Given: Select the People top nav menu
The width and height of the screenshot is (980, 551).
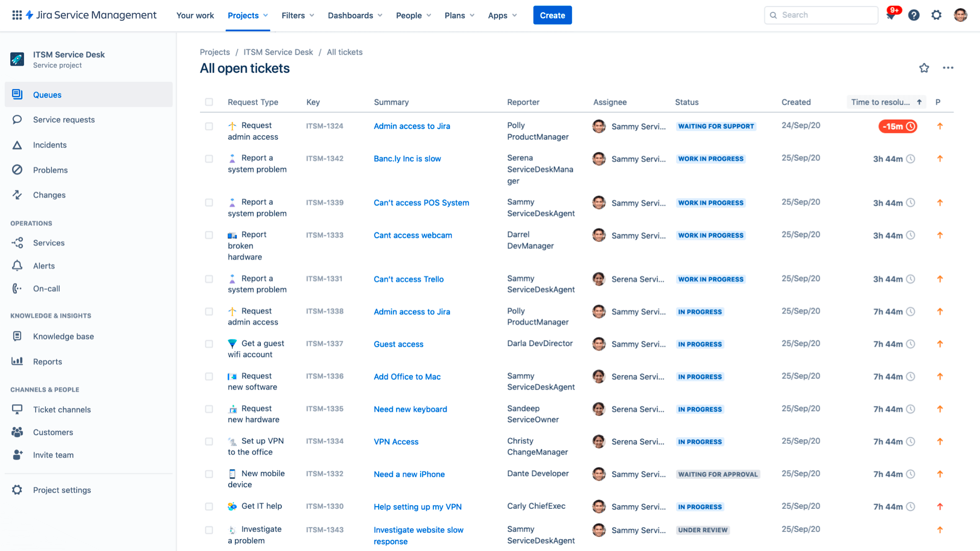Looking at the screenshot, I should (x=412, y=15).
